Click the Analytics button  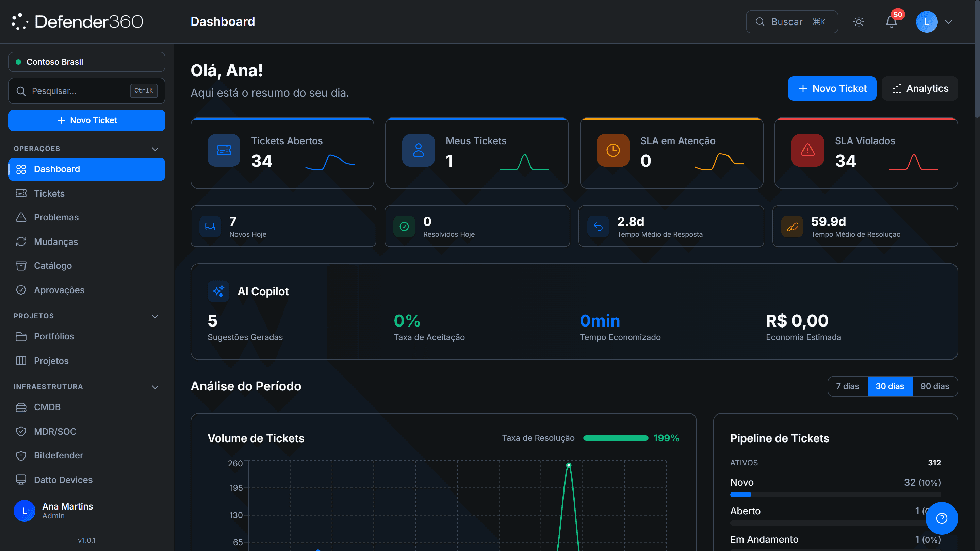tap(920, 88)
